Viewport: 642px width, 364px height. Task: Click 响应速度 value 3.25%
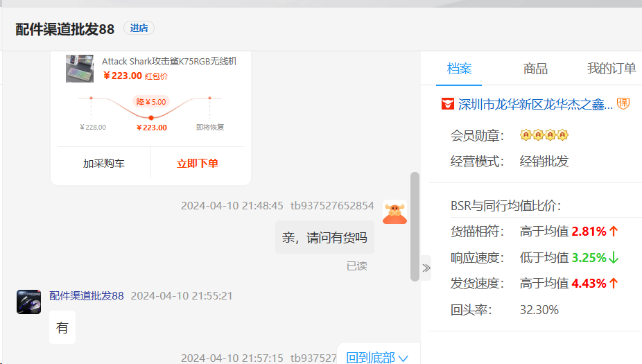coord(589,257)
